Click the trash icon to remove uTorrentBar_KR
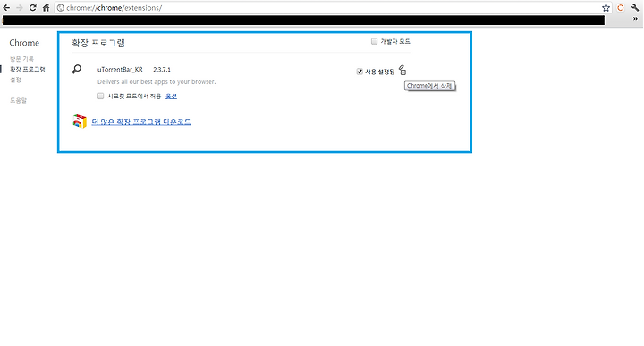 click(402, 71)
